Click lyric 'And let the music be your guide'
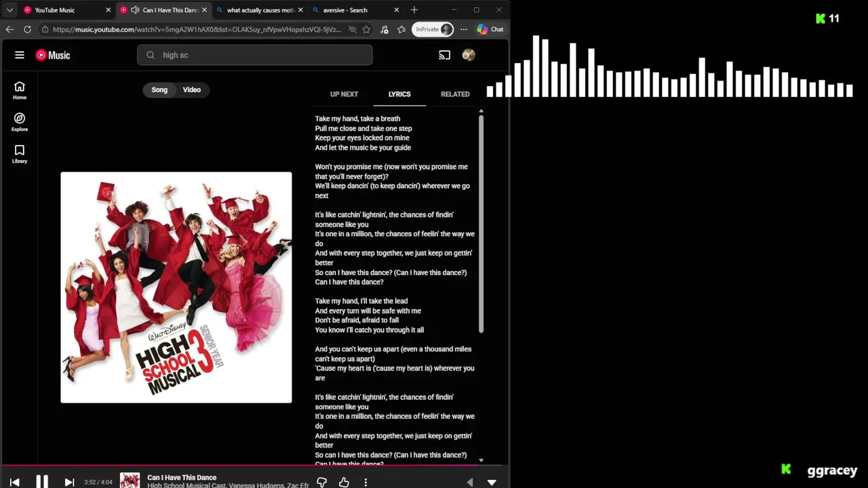Screen dimensions: 868x488 [363, 148]
